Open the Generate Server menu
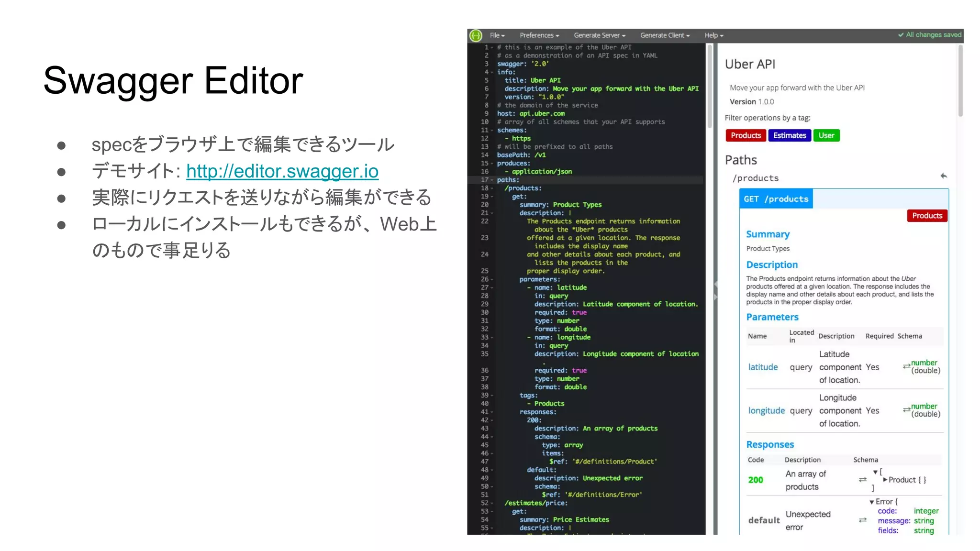Screen dimensions: 980x551 600,35
